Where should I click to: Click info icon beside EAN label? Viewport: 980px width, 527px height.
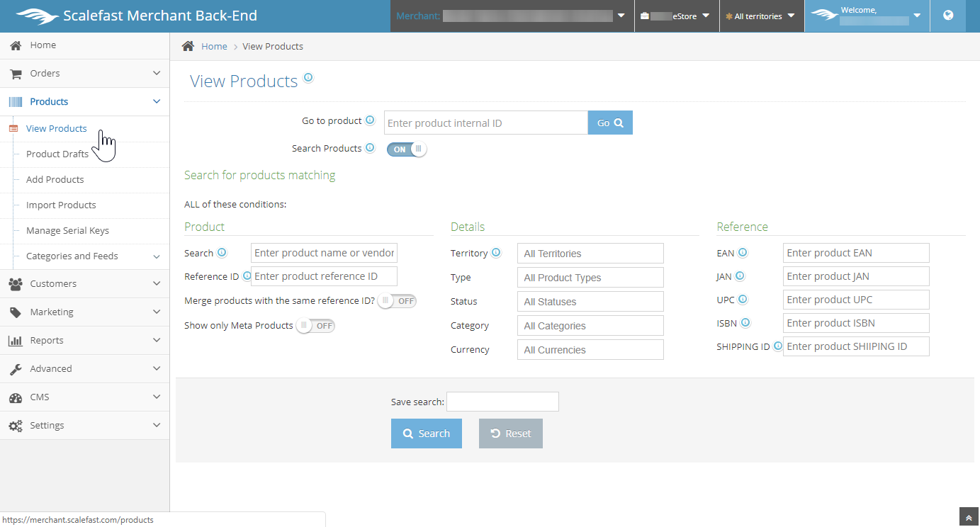pyautogui.click(x=743, y=253)
